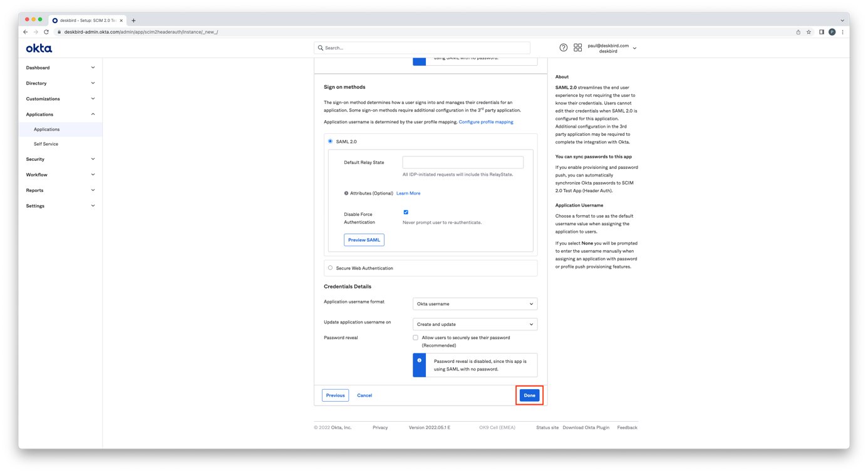Click the Default Relay State field
Screen dimensions: 868x473
[x=463, y=163]
